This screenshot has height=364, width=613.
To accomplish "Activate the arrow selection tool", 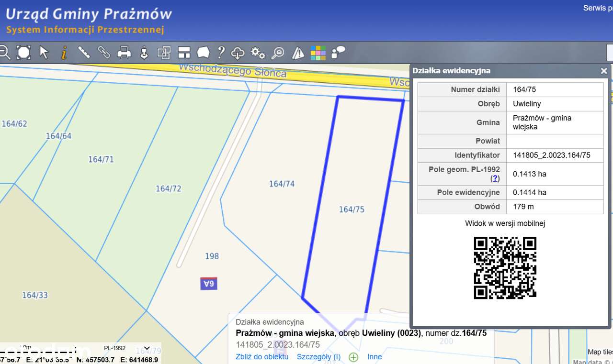I will tap(43, 53).
